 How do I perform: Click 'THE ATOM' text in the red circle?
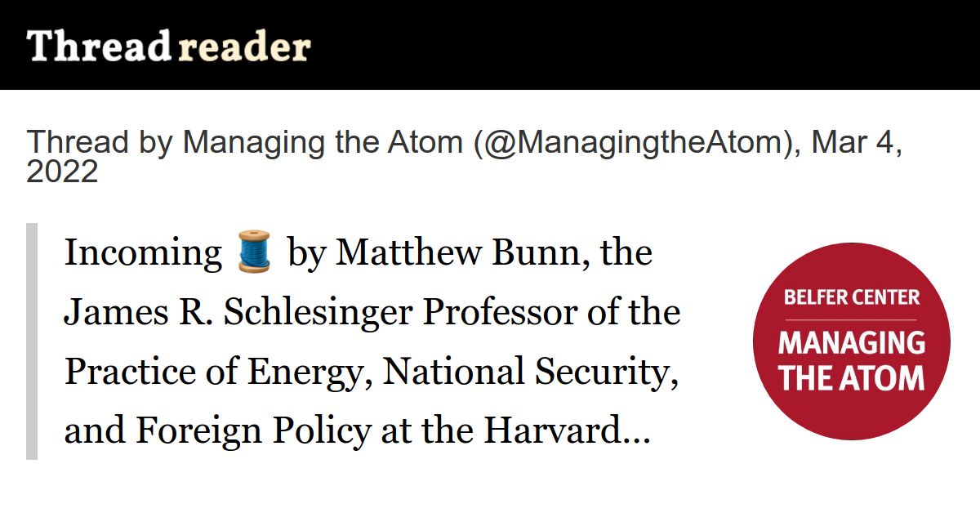point(852,378)
